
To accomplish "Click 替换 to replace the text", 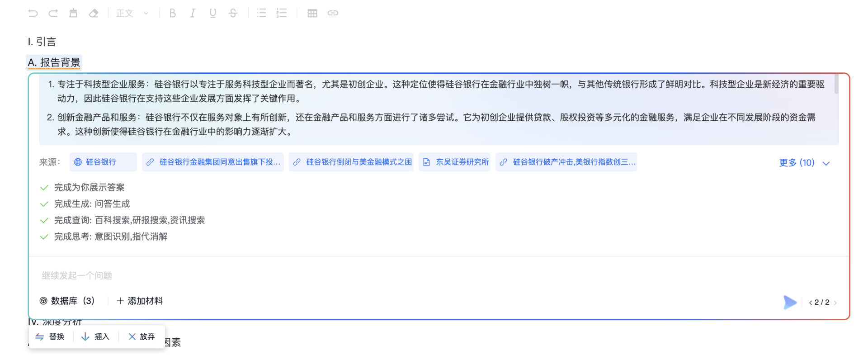I will (x=50, y=336).
